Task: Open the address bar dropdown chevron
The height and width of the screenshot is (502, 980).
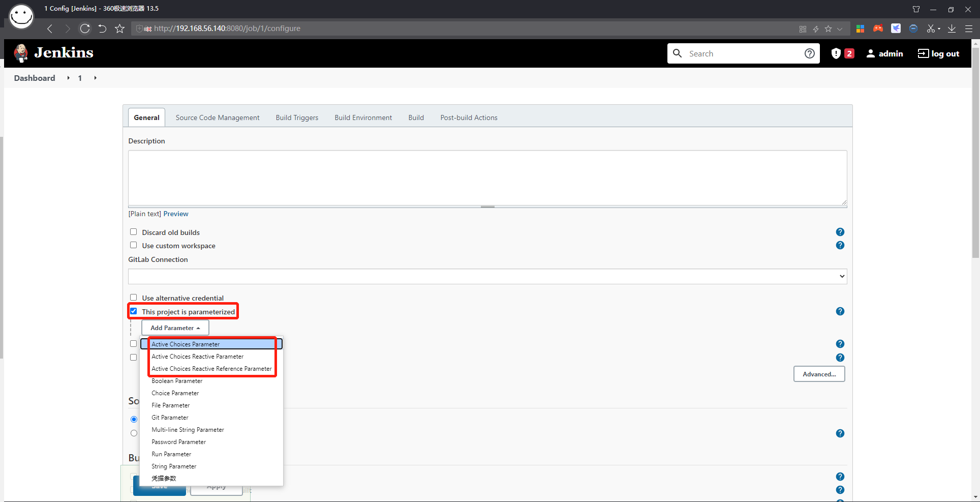Action: click(840, 29)
